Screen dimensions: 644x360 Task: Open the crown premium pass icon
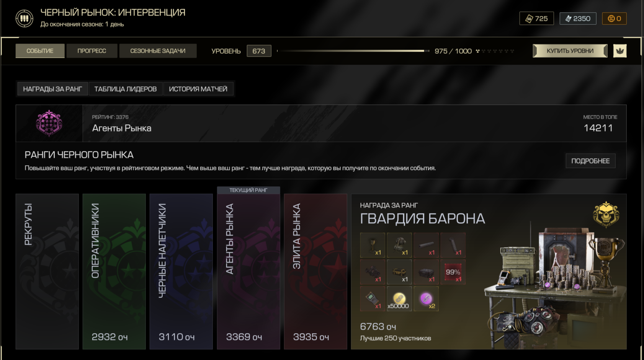click(619, 51)
